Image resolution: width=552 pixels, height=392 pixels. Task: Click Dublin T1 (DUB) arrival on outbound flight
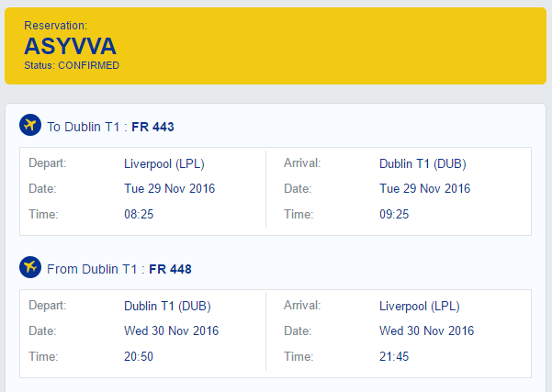pos(422,164)
